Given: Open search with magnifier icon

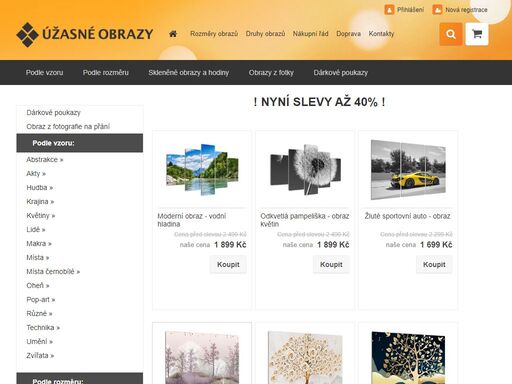Looking at the screenshot, I should tap(451, 34).
